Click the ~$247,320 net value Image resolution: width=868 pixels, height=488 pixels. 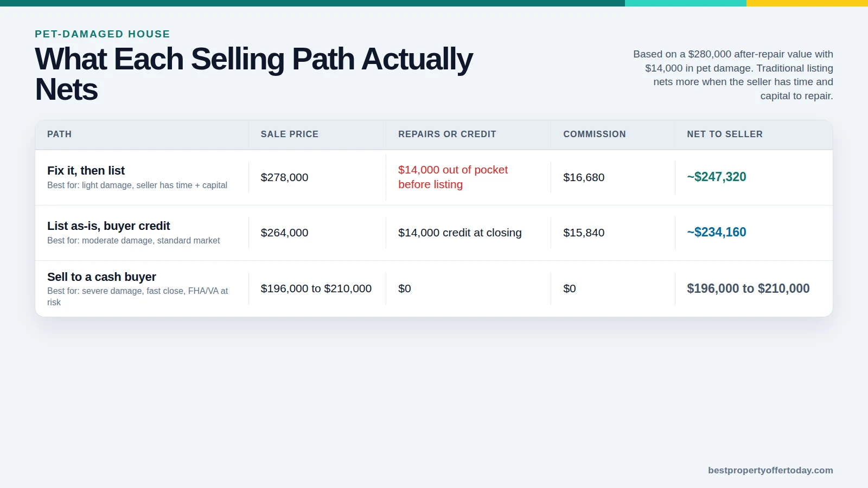716,177
